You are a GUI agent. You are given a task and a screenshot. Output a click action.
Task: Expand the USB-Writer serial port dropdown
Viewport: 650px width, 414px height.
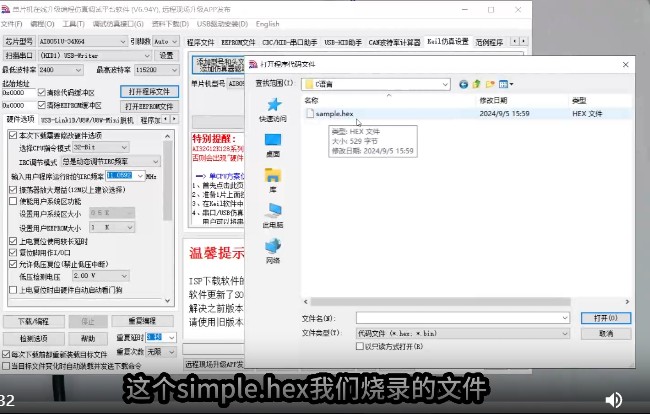147,56
